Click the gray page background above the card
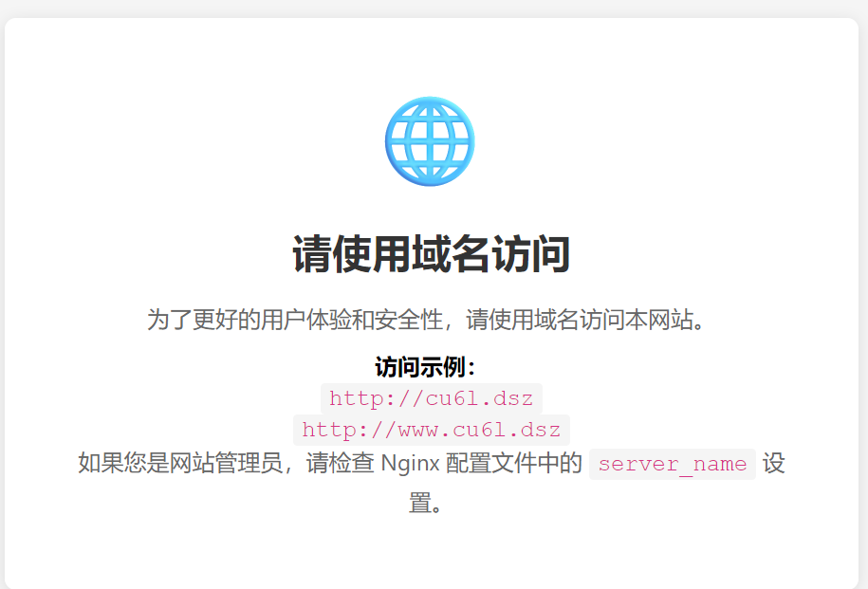Image resolution: width=868 pixels, height=589 pixels. pos(434,8)
